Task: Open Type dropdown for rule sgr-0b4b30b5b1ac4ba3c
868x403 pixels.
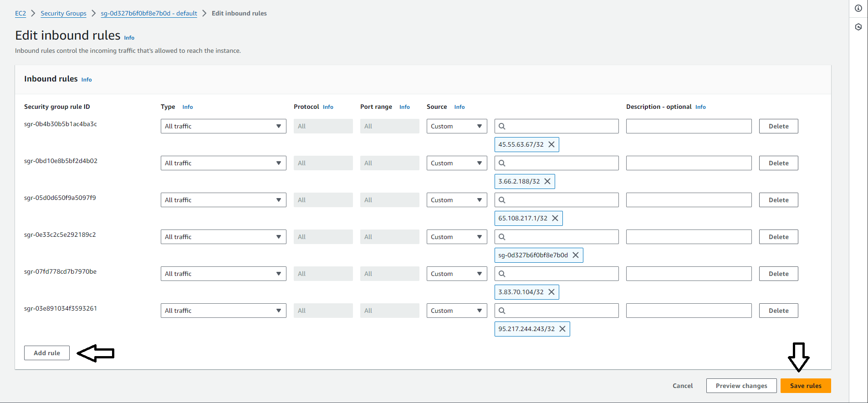Action: point(224,126)
